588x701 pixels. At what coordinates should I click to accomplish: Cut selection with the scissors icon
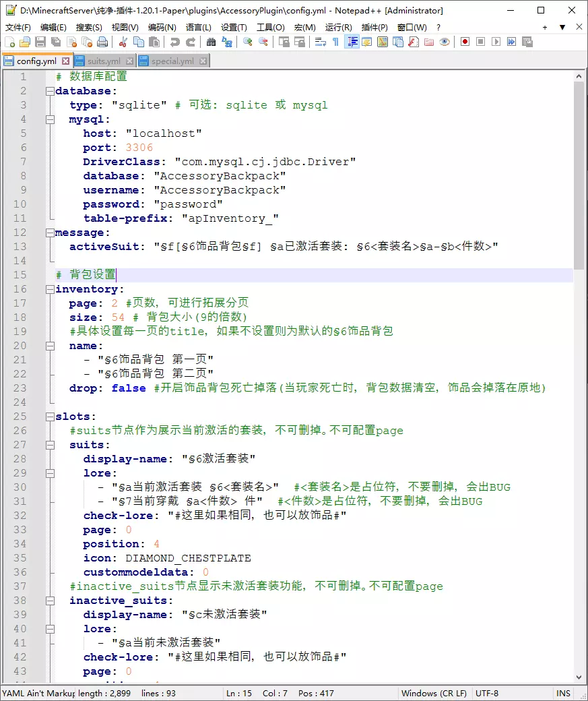coord(123,42)
